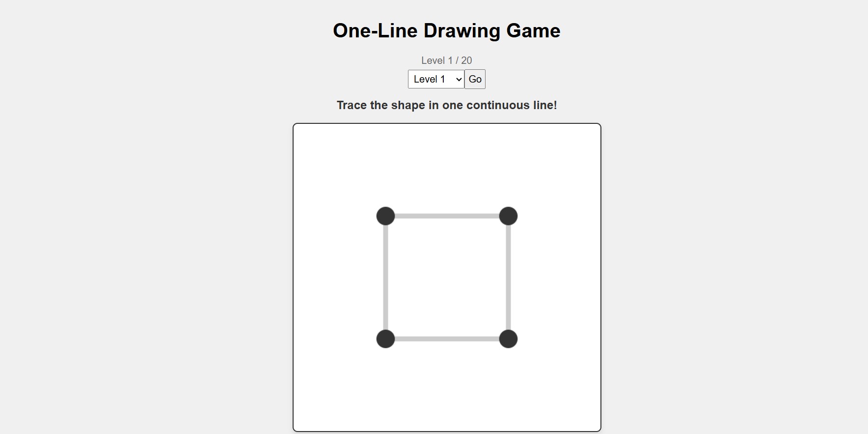Click the canvas border frame
Screen dimensions: 868x434
[x=294, y=278]
